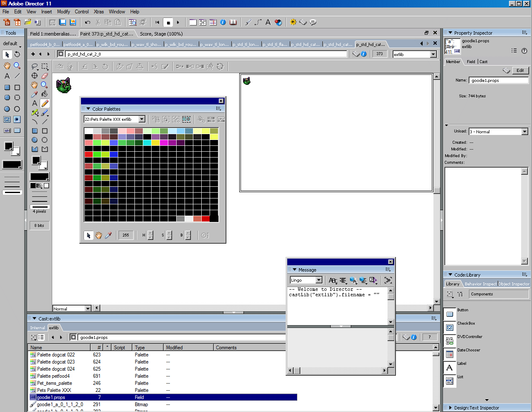Select the dotted no-line width option
532x412 pixels.
click(x=12, y=177)
